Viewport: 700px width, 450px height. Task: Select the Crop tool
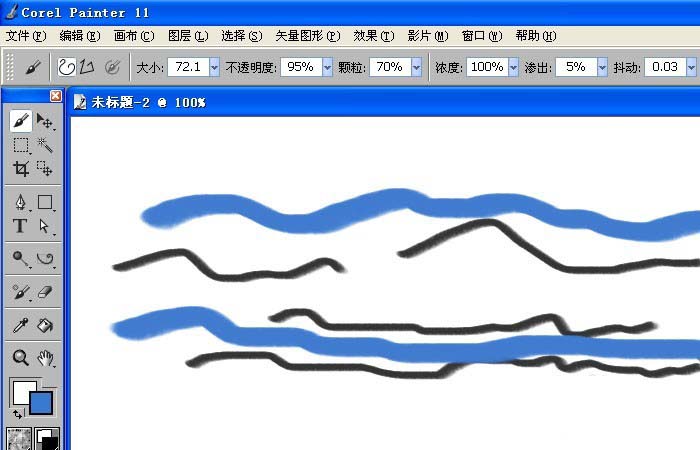[x=20, y=169]
